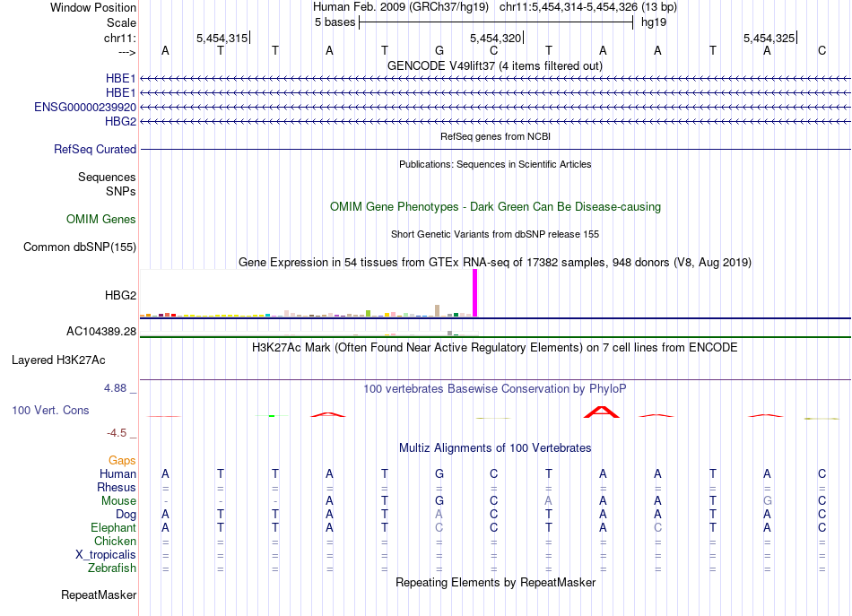The height and width of the screenshot is (616, 852).
Task: Click the AC104389.28 expression label
Action: (101, 332)
